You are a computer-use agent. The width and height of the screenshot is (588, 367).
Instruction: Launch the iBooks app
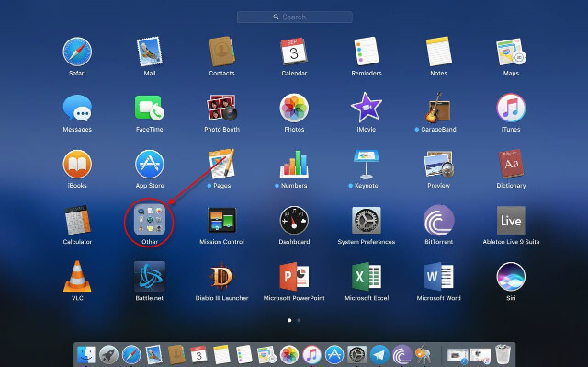tap(77, 165)
